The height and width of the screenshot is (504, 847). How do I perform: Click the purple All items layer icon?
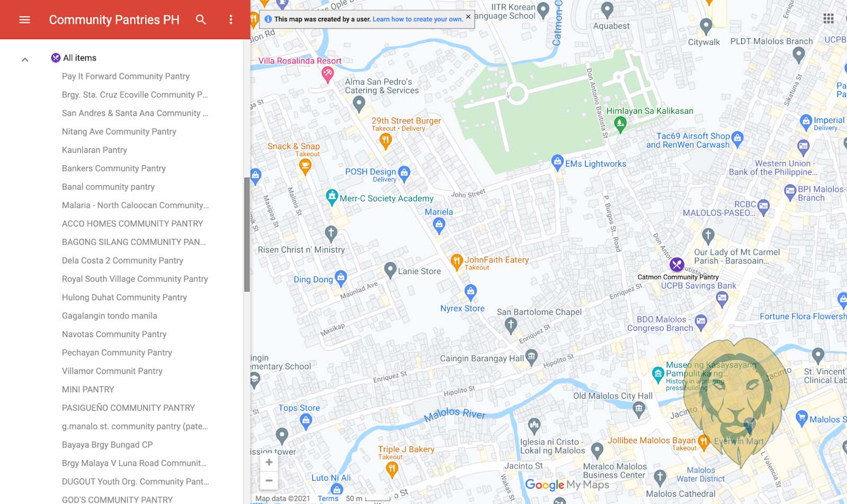coord(56,58)
